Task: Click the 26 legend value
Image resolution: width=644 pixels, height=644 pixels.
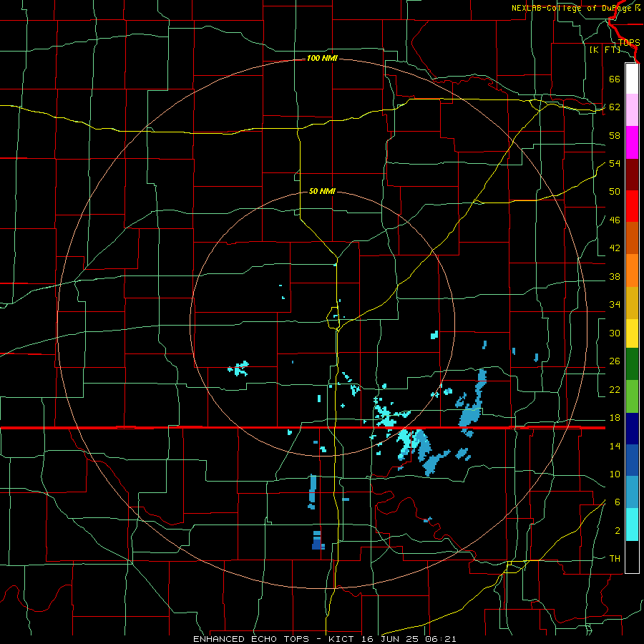Action: click(x=615, y=361)
